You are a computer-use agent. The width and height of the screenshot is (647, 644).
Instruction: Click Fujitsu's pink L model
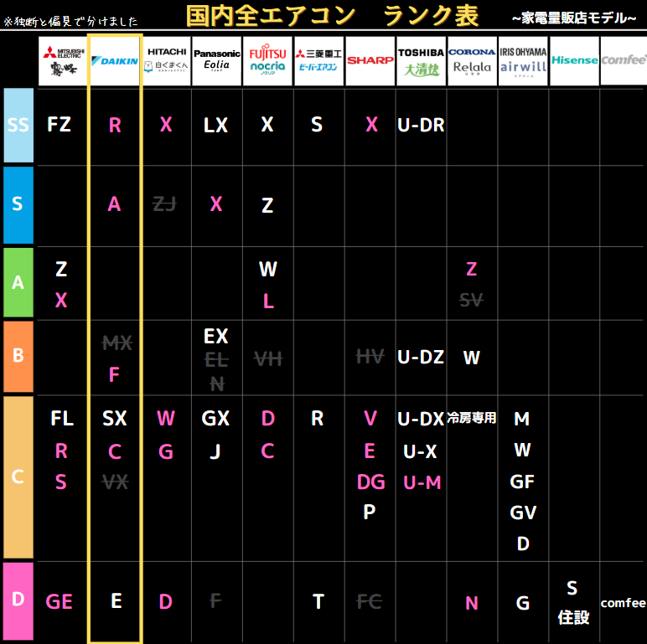click(269, 301)
